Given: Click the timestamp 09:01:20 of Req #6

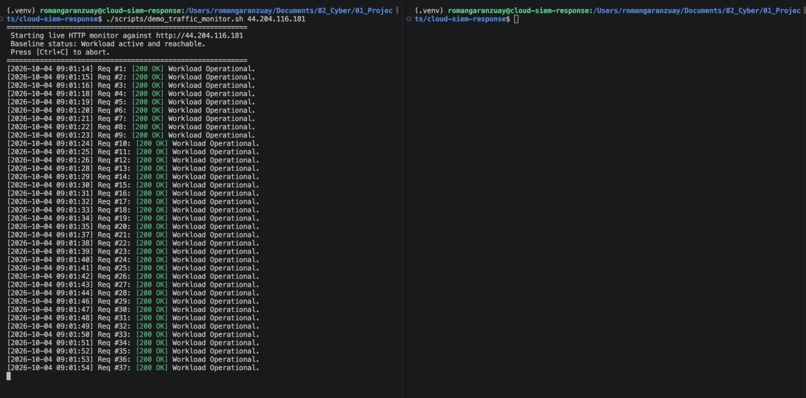Looking at the screenshot, I should tap(75, 111).
